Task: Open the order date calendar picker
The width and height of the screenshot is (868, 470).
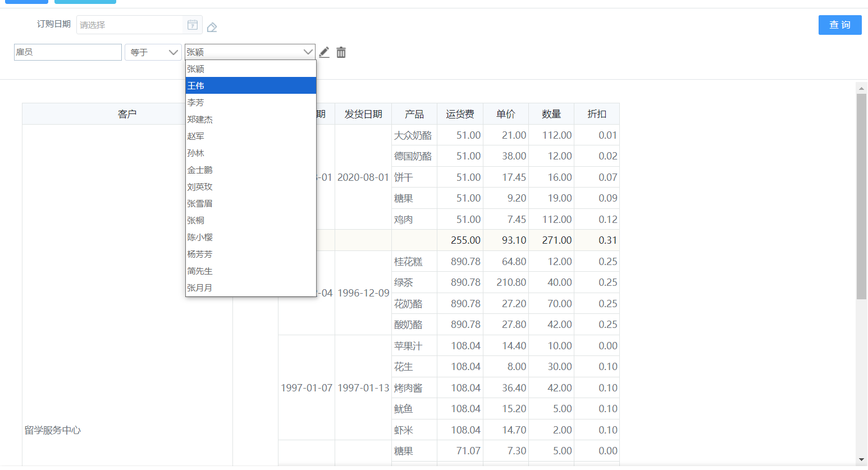Action: click(193, 25)
